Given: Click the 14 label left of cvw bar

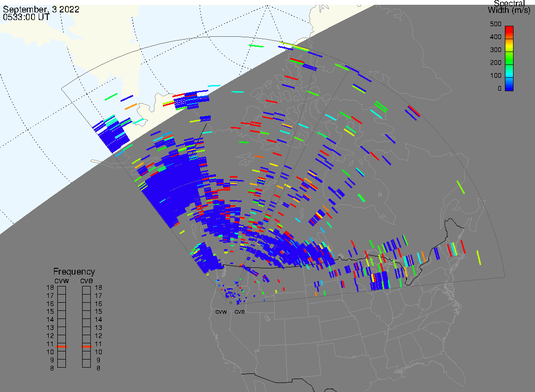Looking at the screenshot, I should coord(50,320).
